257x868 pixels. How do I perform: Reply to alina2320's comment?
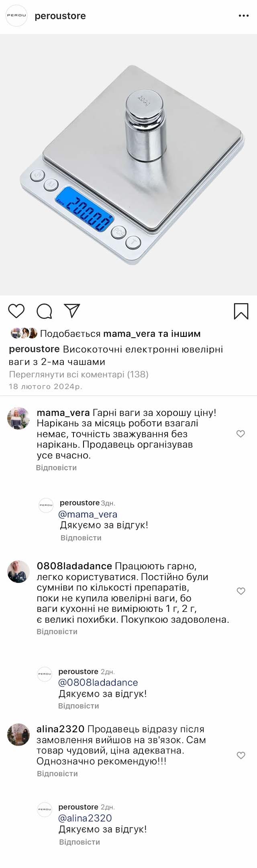point(57,774)
